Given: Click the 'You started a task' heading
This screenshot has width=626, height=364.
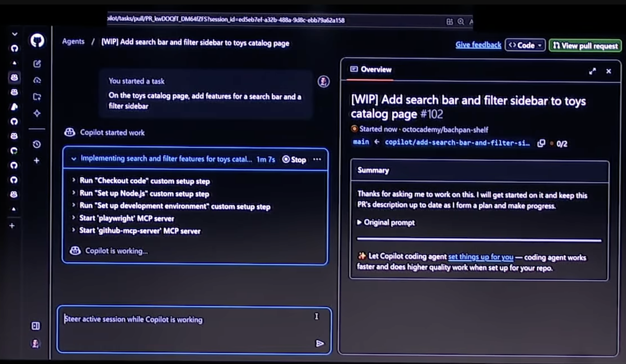Looking at the screenshot, I should [x=136, y=81].
